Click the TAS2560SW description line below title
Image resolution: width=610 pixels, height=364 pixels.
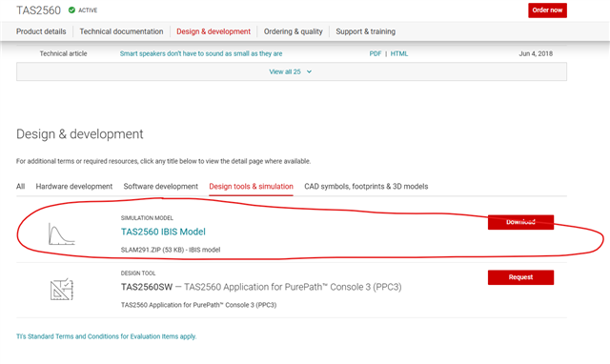(198, 305)
